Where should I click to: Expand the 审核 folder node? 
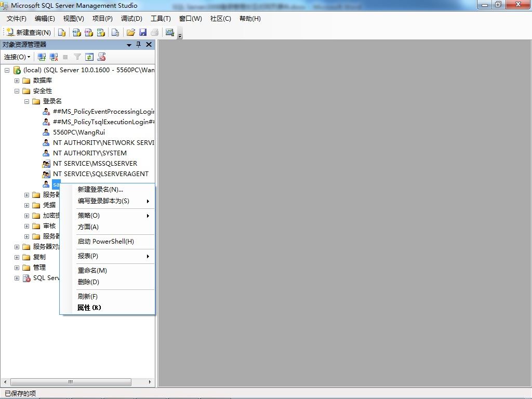point(26,226)
